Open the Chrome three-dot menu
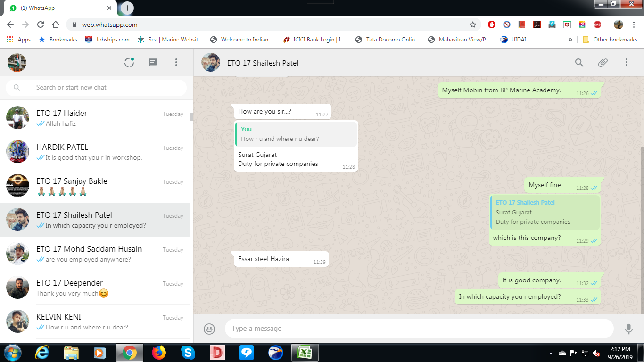The height and width of the screenshot is (362, 644). (633, 25)
